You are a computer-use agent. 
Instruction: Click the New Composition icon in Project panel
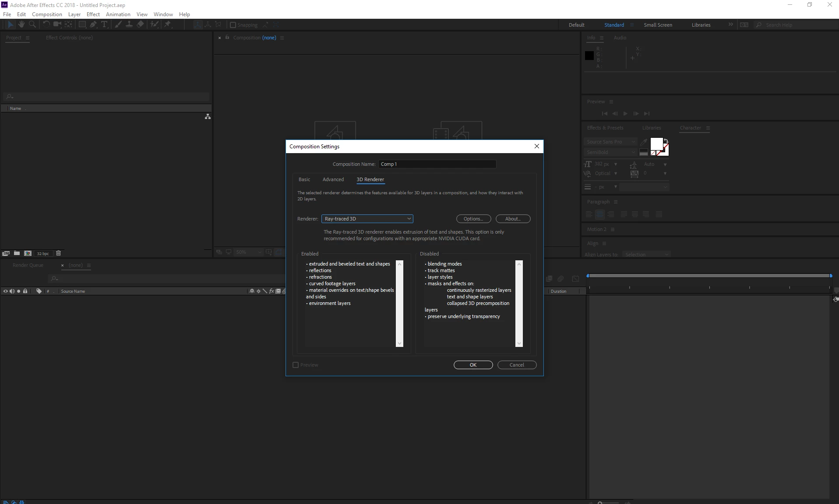point(28,253)
